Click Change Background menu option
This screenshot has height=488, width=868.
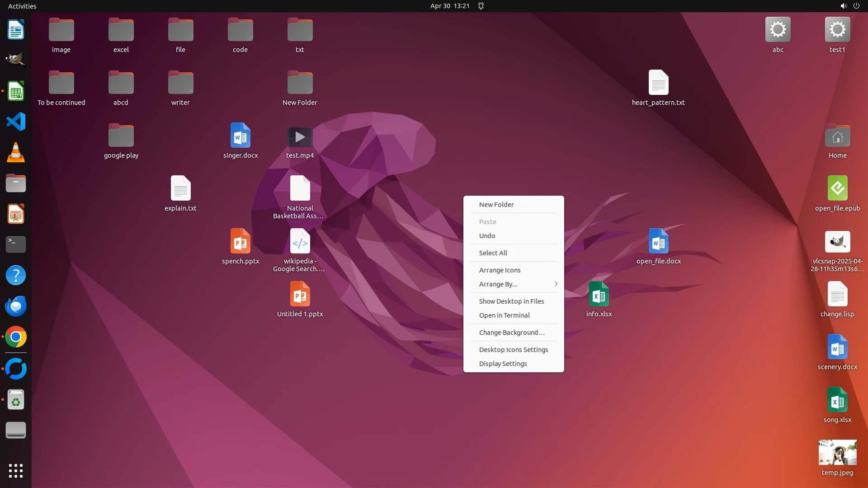pyautogui.click(x=512, y=333)
